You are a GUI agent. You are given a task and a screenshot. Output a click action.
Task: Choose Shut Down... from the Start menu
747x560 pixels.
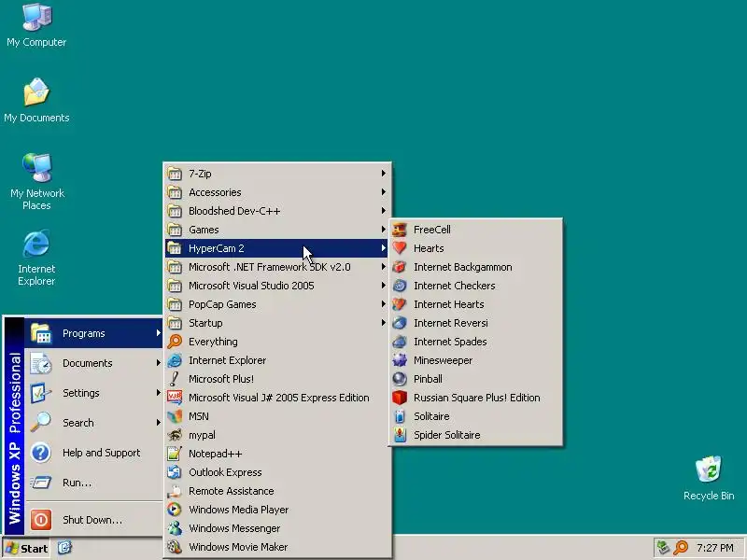[x=94, y=520]
